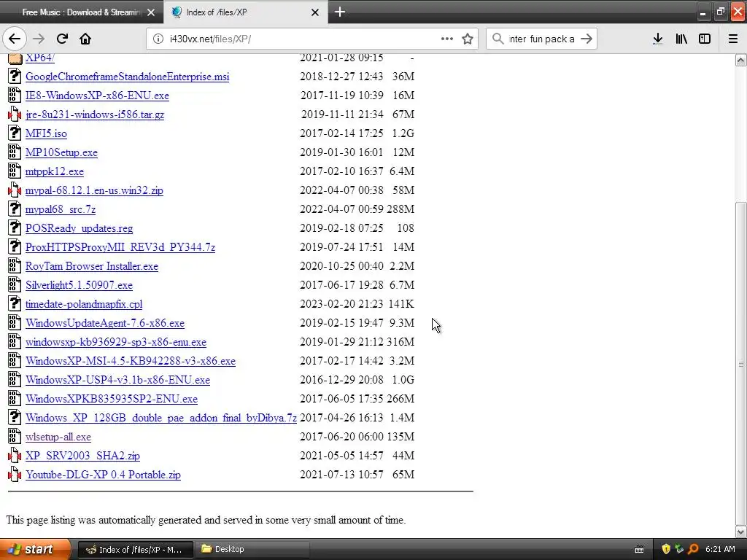Click the wlsetup-all.exe link
This screenshot has height=560, width=747.
(58, 437)
